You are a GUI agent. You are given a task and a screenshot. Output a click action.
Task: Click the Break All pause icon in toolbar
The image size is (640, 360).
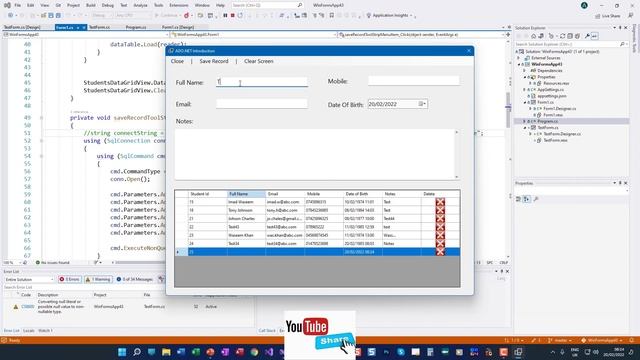(x=225, y=16)
